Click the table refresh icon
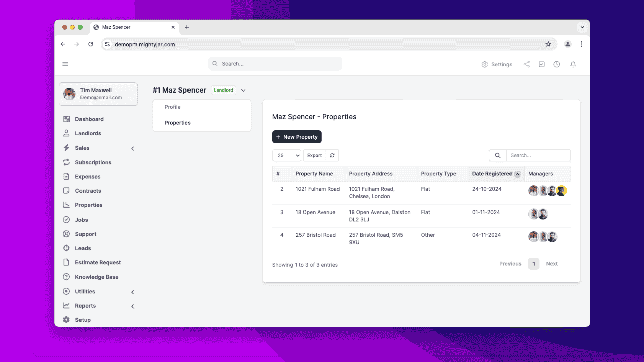 tap(332, 155)
